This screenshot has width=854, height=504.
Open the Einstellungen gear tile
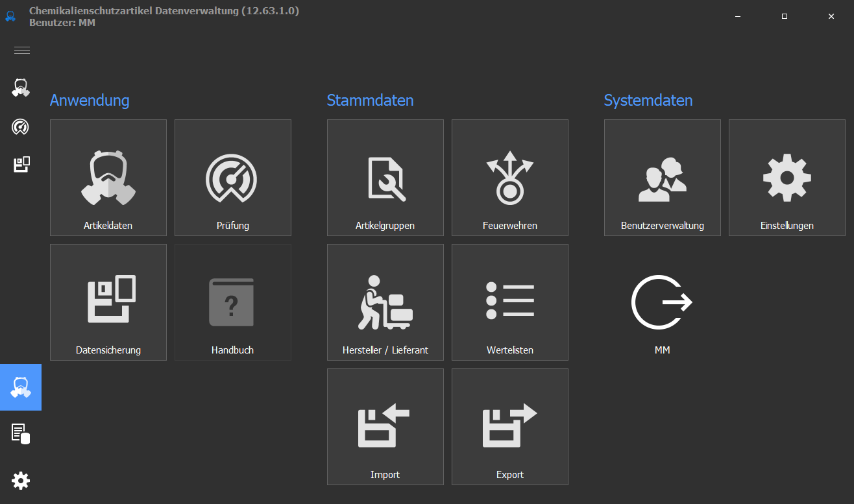(x=787, y=178)
